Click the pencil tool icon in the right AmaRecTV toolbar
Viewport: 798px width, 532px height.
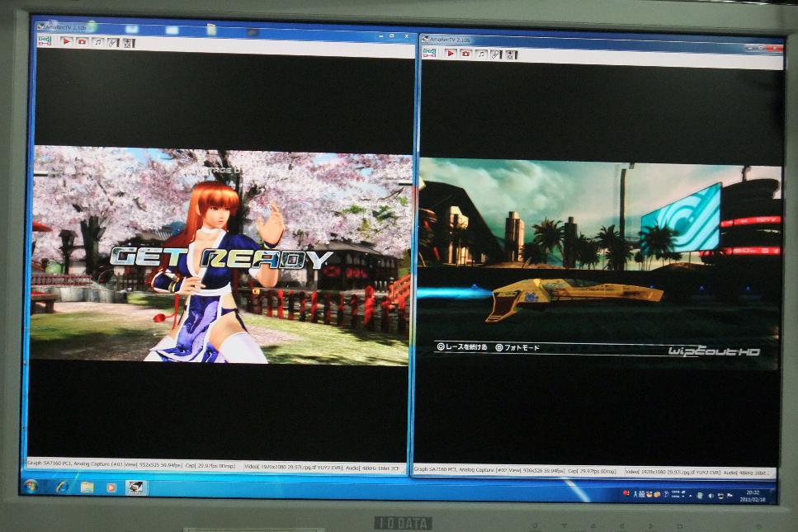[x=496, y=54]
